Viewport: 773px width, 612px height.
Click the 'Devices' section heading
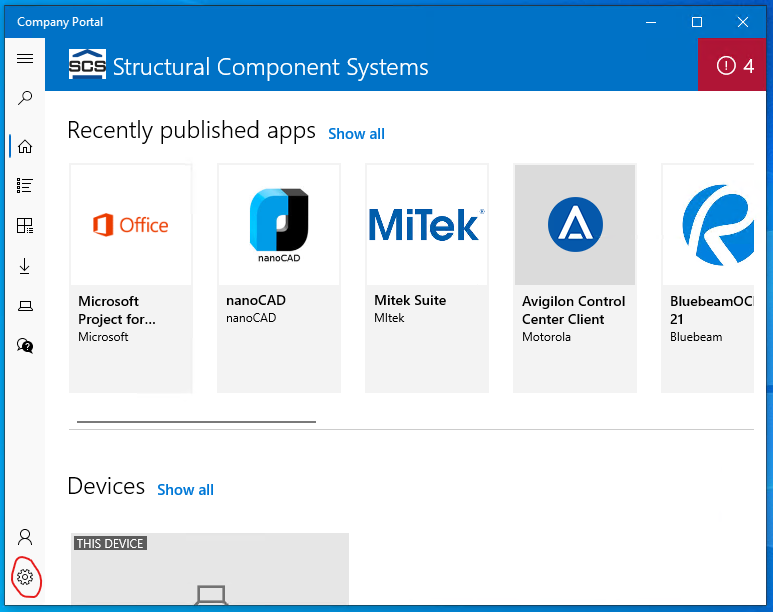[106, 486]
